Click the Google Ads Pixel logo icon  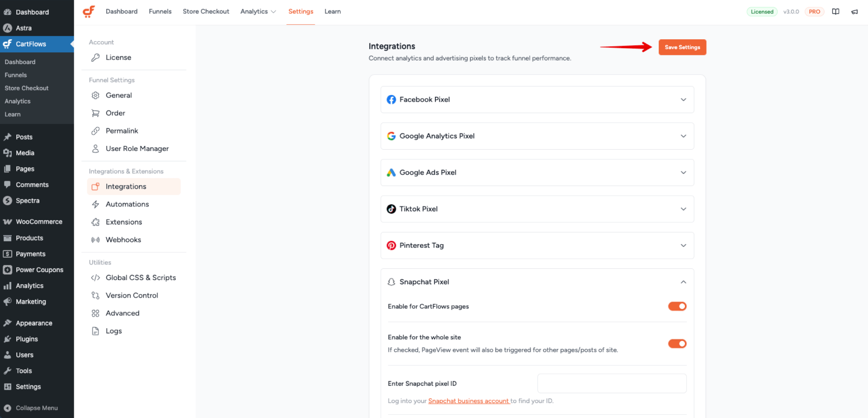[392, 173]
